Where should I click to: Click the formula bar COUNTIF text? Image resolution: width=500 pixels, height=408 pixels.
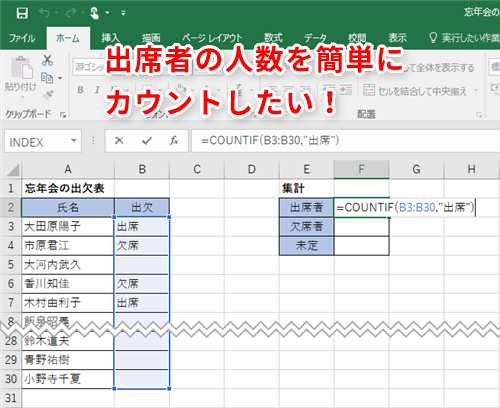click(x=270, y=141)
